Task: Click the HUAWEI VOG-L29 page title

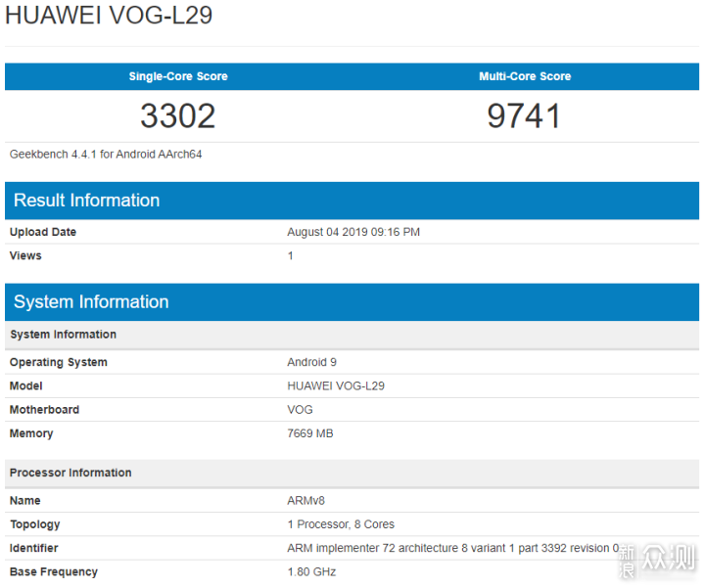Action: pos(108,16)
